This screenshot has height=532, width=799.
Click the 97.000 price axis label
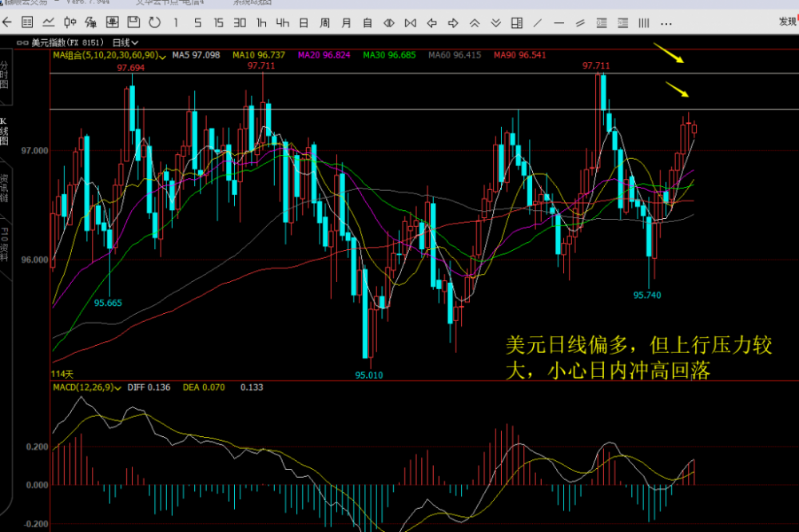point(34,151)
